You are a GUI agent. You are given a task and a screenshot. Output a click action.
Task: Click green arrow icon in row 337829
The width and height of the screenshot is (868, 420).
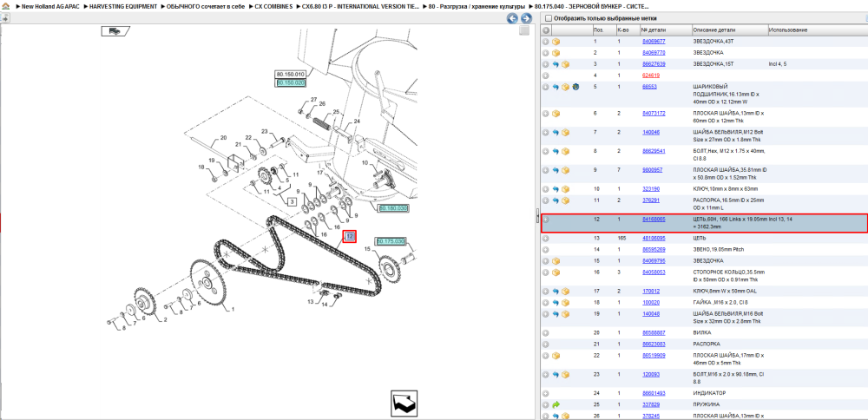pos(556,404)
